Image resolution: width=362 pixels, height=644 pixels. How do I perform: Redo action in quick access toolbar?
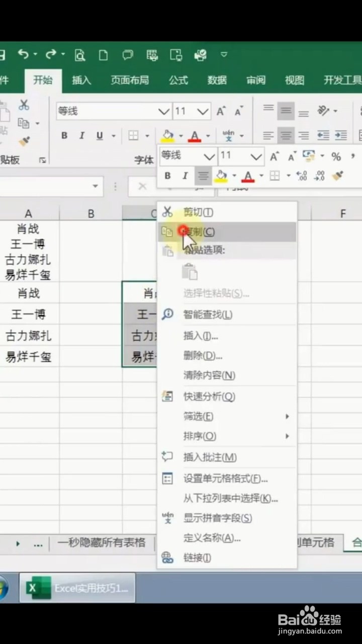(51, 54)
